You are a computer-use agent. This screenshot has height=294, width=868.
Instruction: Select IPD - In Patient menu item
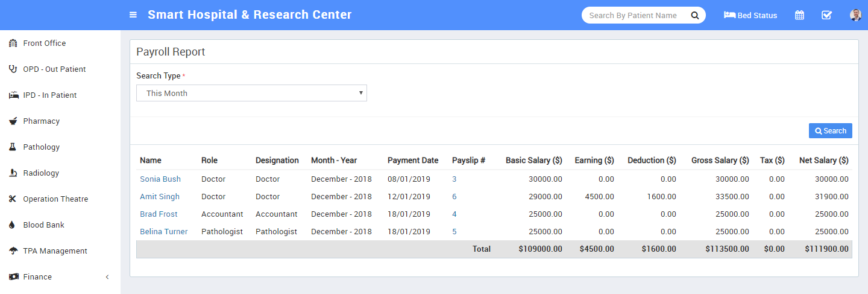tap(49, 95)
